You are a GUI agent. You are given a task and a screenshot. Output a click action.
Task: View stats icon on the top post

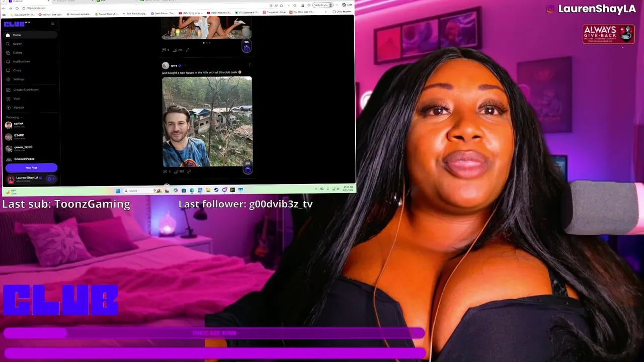(x=175, y=50)
